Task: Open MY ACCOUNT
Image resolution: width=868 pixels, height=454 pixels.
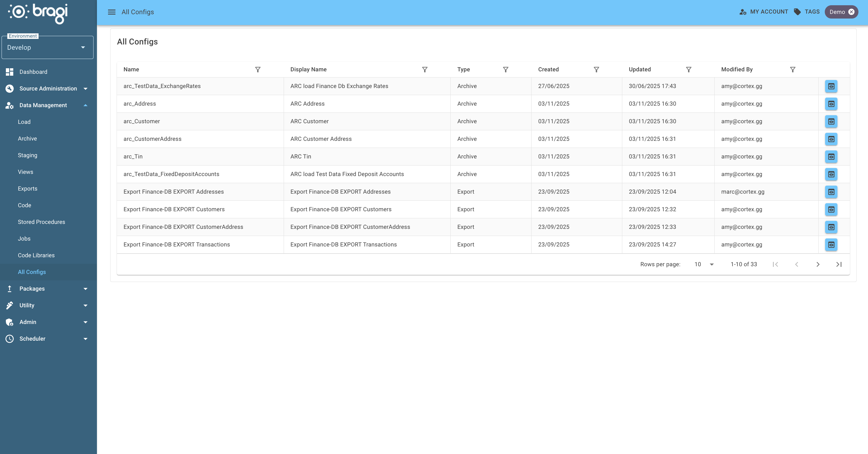Action: click(764, 12)
